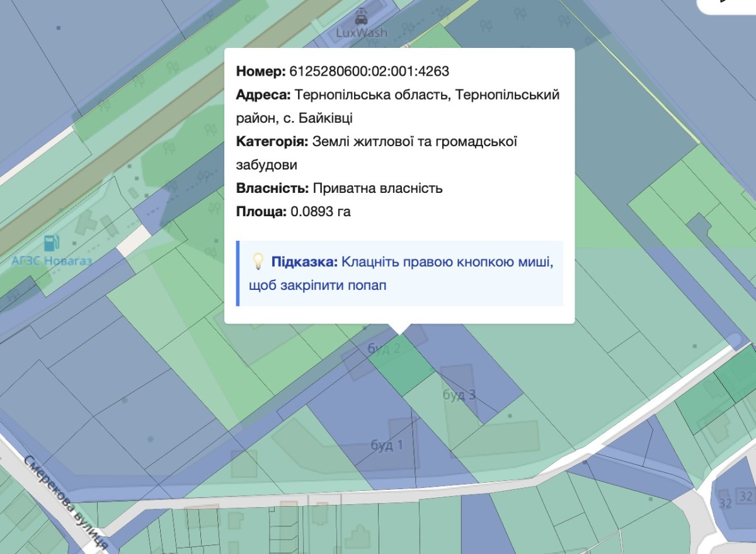This screenshot has width=756, height=554.
Task: Click the LuxWash map label
Action: click(361, 32)
